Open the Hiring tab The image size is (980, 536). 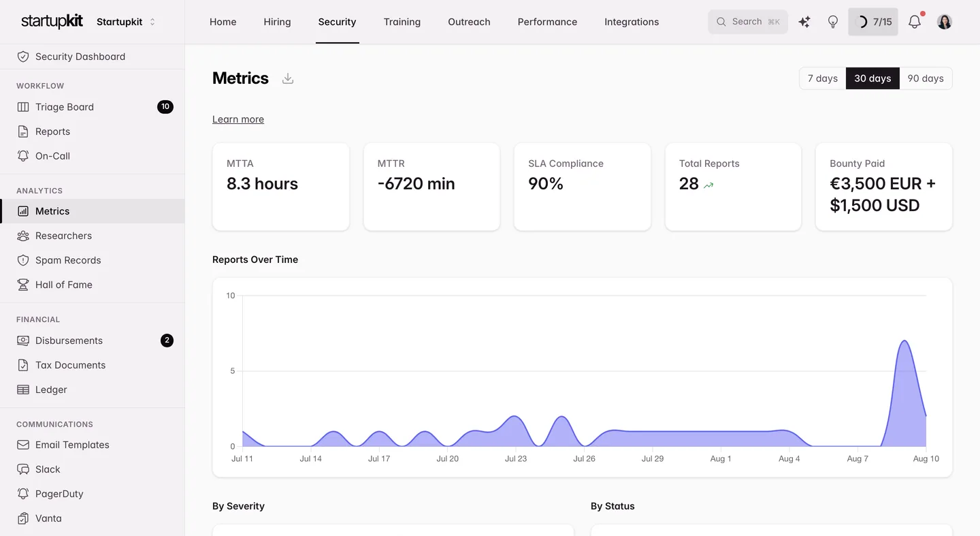pyautogui.click(x=277, y=22)
